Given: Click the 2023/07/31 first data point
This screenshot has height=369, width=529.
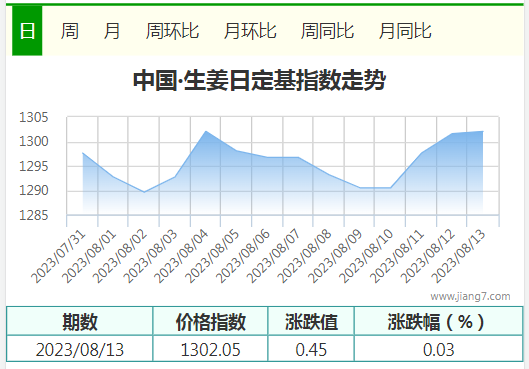Looking at the screenshot, I should click(x=83, y=153).
